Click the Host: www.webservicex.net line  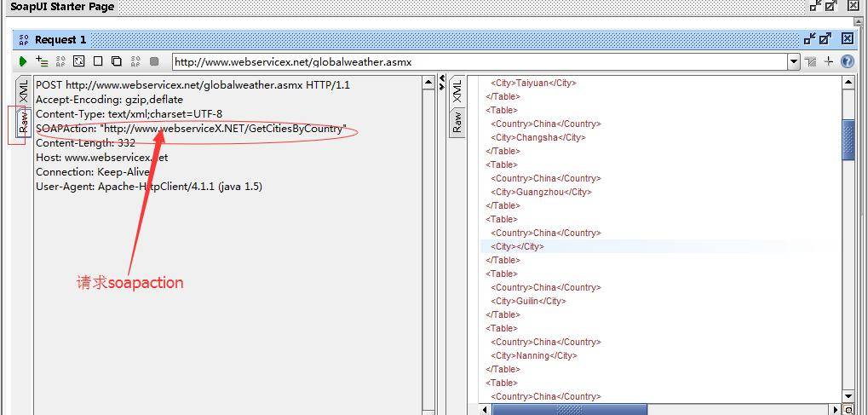coord(102,158)
